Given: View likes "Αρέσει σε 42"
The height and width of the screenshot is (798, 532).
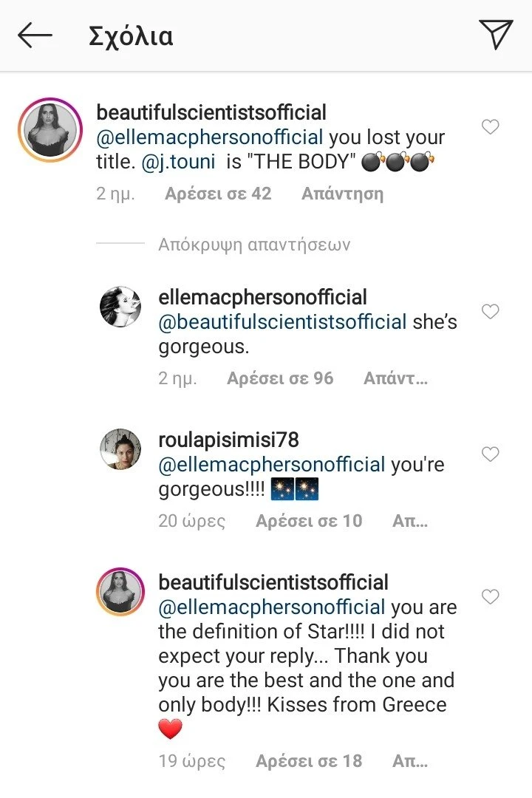Looking at the screenshot, I should 218,194.
